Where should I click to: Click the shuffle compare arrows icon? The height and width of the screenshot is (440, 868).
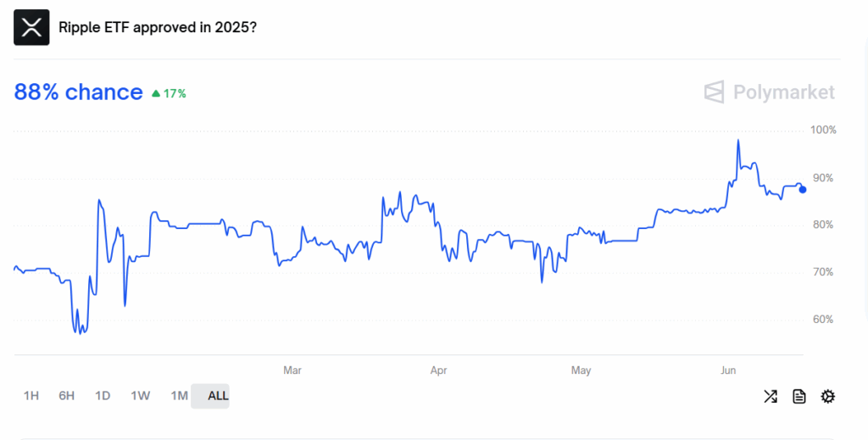click(x=770, y=396)
